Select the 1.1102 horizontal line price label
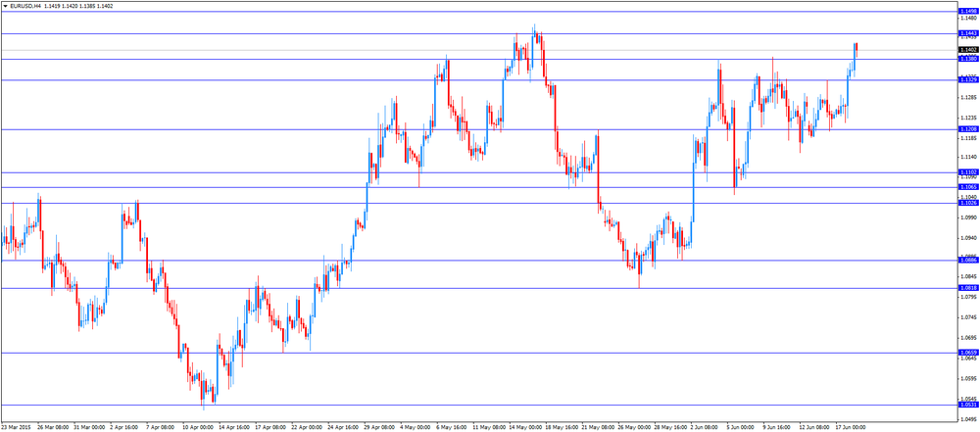980x432 pixels. tap(967, 172)
